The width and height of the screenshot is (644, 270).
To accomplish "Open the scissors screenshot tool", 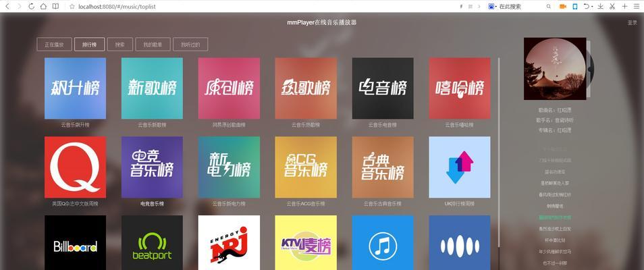I will pos(612,7).
